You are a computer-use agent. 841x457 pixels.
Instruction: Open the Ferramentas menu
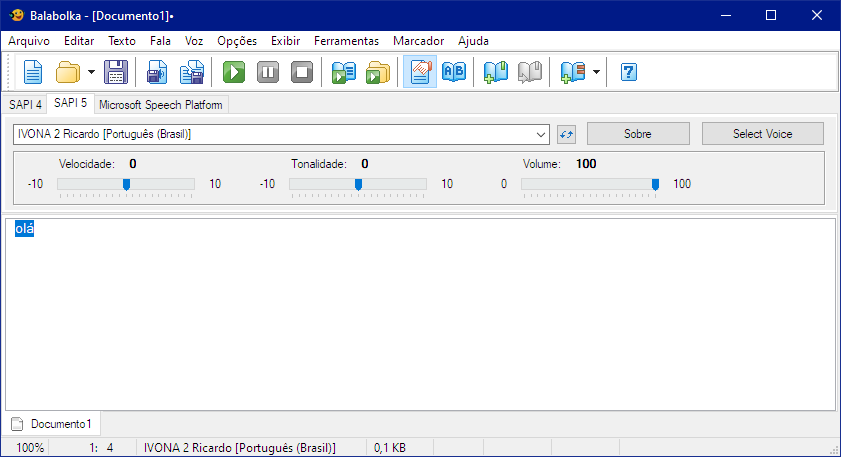[x=346, y=41]
